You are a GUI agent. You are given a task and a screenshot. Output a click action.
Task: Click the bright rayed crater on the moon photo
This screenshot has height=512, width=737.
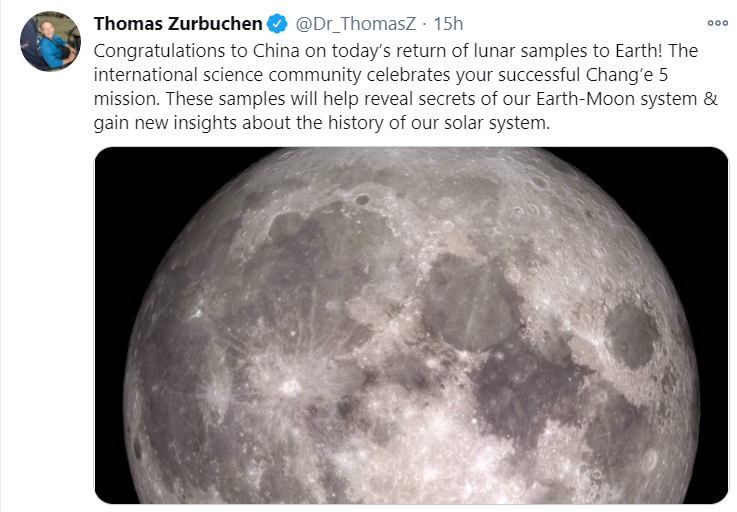tap(289, 386)
